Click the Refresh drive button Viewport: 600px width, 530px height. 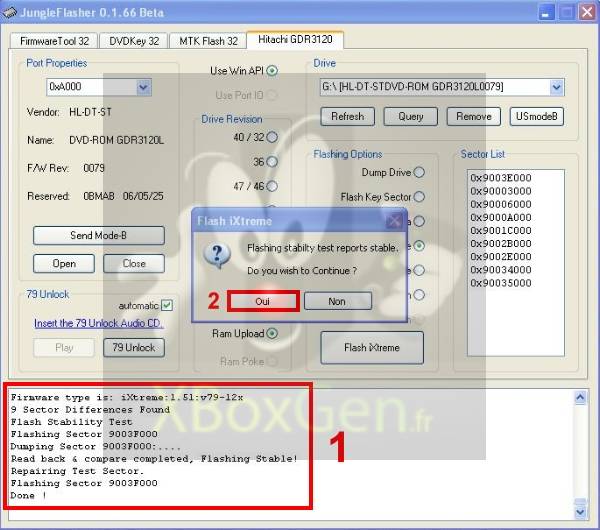point(347,116)
